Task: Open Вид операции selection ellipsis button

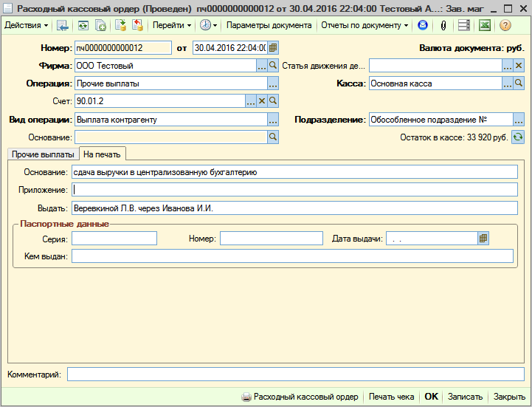Action: 273,120
